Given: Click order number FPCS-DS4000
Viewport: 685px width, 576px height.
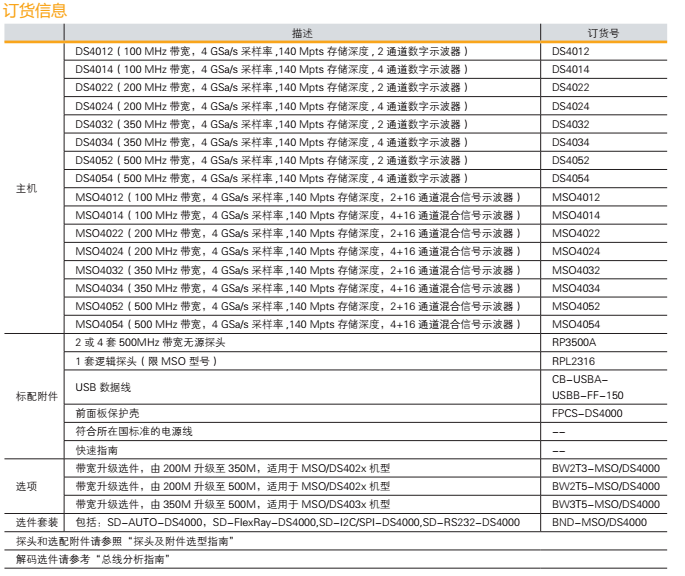Looking at the screenshot, I should click(587, 413).
